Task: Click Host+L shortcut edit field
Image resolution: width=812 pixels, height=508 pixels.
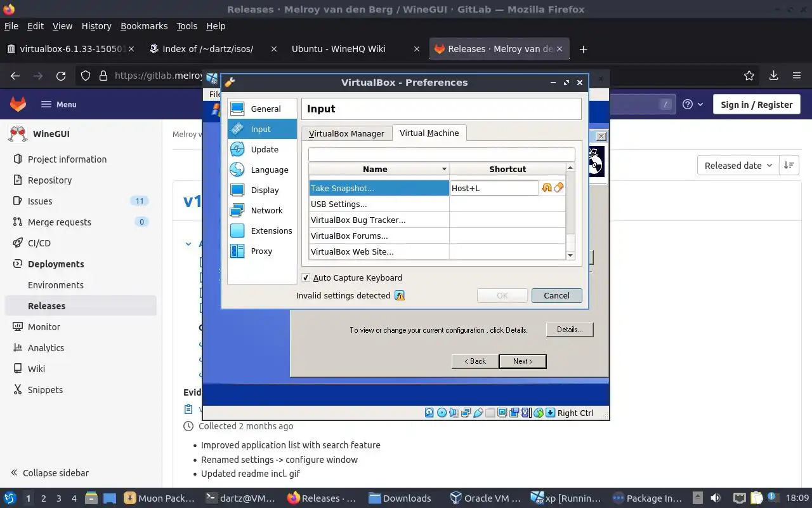Action: coord(494,188)
